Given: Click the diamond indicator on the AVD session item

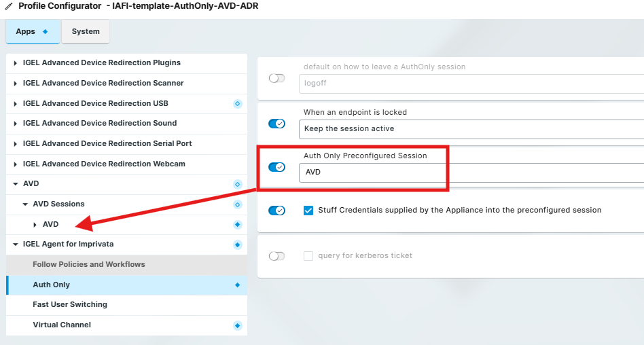Looking at the screenshot, I should pyautogui.click(x=237, y=225).
